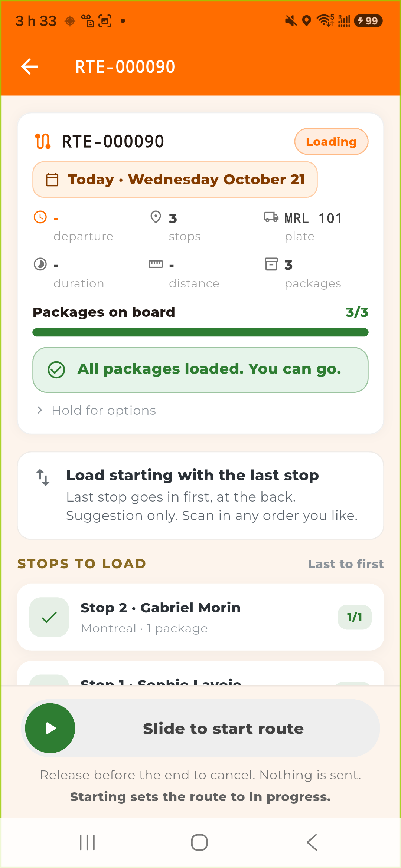Tap the load order arrows icon
This screenshot has width=401, height=868.
click(x=43, y=477)
